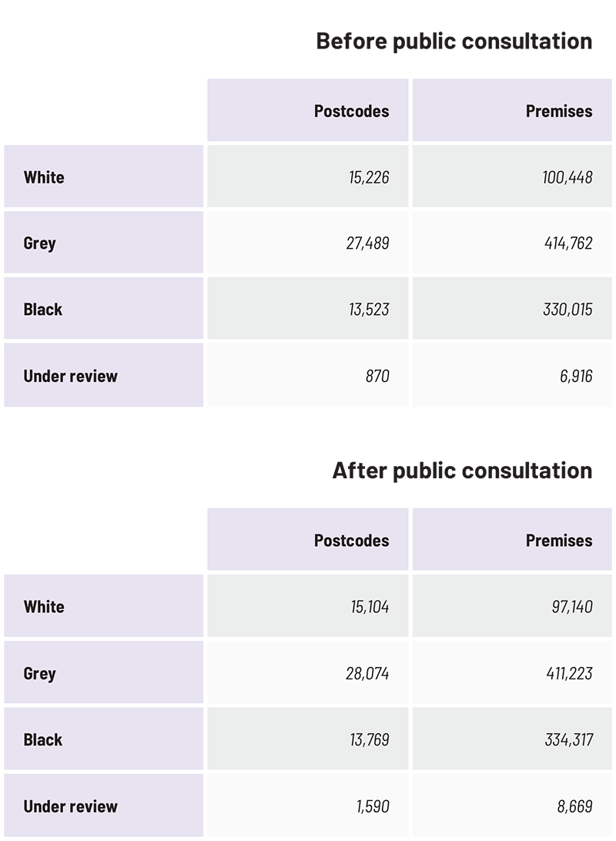Click the "After public consultation" table title
The image size is (616, 841).
[462, 471]
